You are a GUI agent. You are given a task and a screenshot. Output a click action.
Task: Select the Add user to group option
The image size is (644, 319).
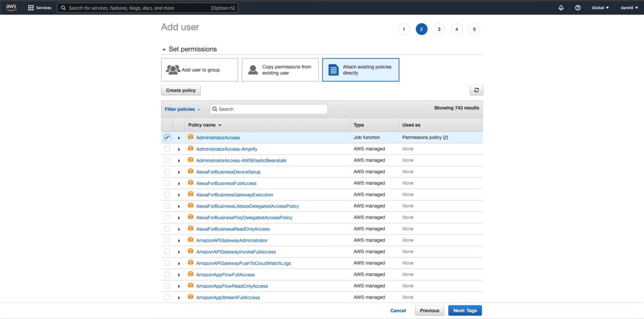(x=200, y=69)
